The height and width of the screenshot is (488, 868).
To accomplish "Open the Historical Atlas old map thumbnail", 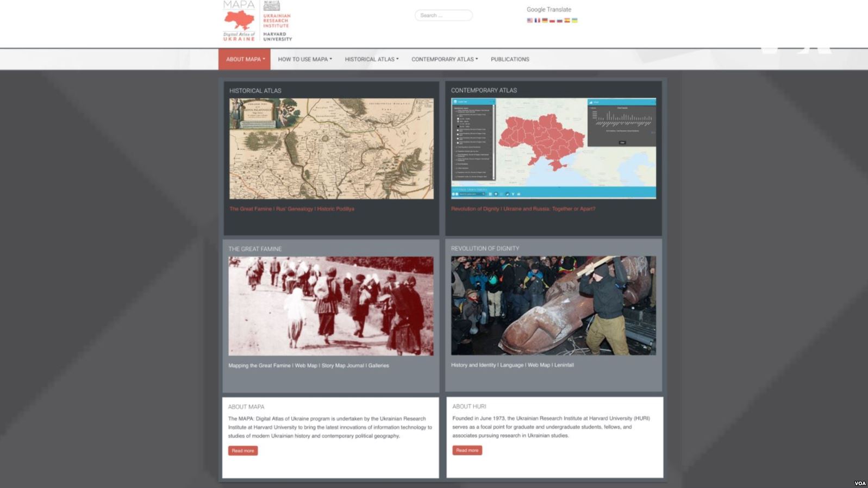I will click(x=331, y=148).
